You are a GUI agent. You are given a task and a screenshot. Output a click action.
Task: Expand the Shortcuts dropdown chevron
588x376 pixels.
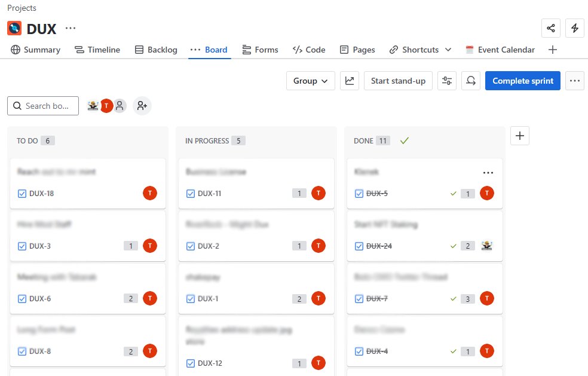click(448, 50)
